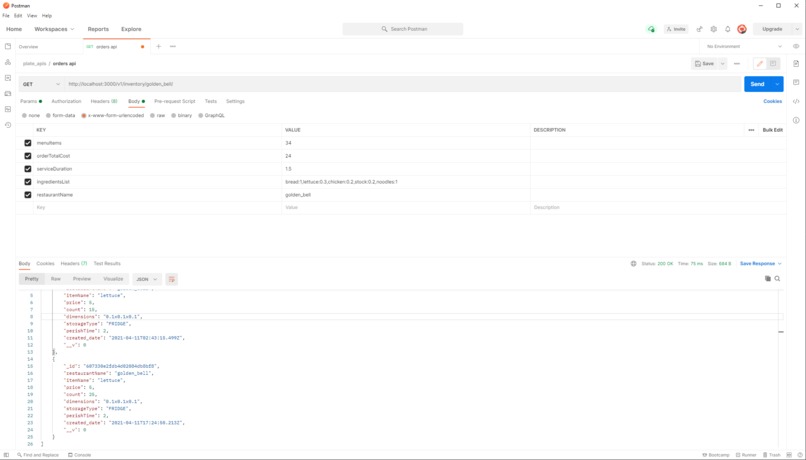Search the response with magnifier icon
806x460 pixels.
pos(777,279)
